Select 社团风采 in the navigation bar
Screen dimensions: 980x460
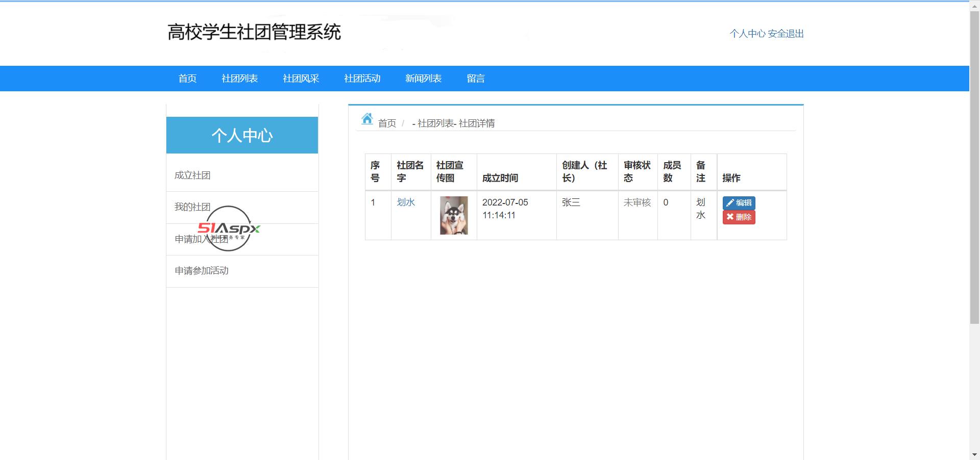click(301, 79)
